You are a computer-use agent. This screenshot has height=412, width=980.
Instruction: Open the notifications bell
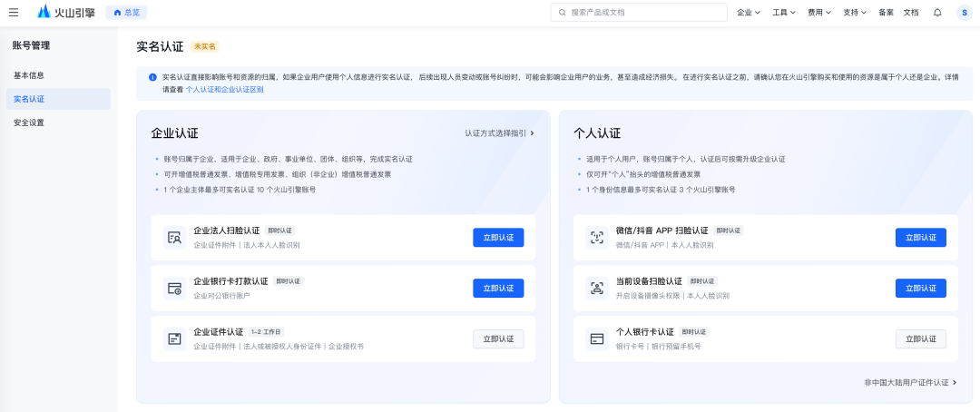(937, 13)
